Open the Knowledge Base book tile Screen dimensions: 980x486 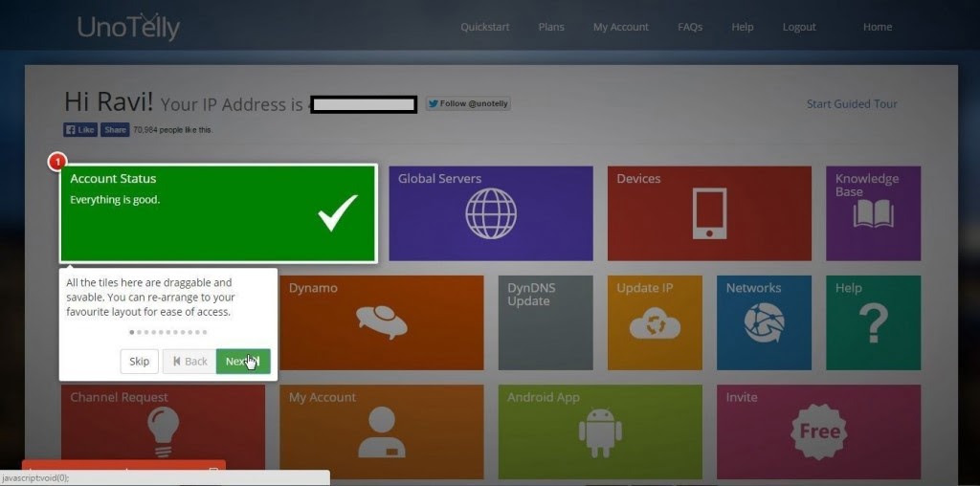873,213
